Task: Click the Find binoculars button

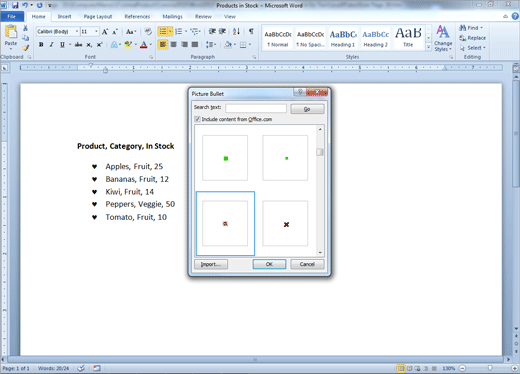Action: (470, 28)
